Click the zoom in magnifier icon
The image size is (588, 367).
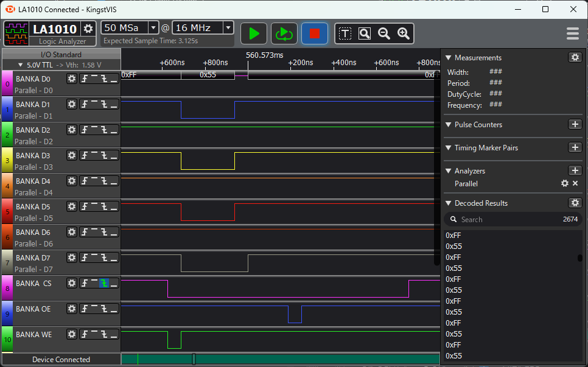403,33
